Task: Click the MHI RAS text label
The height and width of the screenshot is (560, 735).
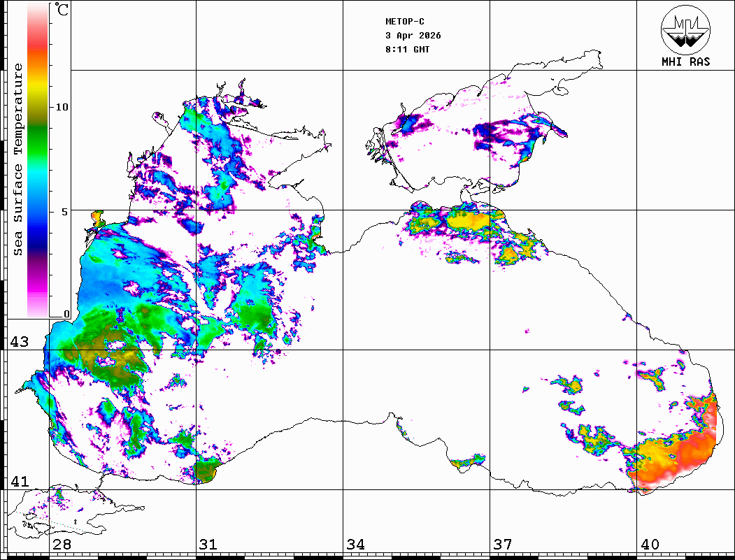Action: click(x=685, y=62)
